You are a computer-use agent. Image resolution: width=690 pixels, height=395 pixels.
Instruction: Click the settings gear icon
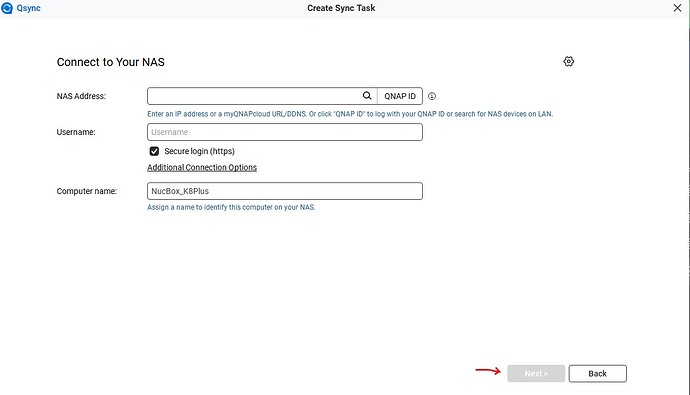(569, 62)
